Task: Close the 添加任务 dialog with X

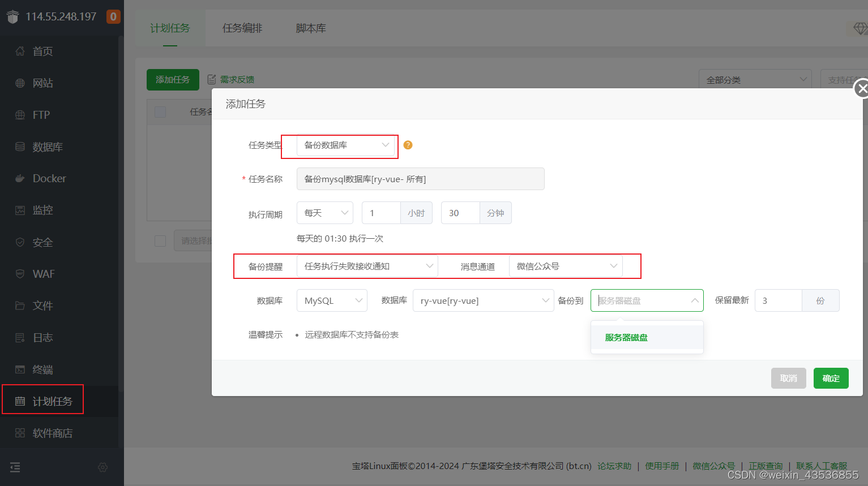Action: click(x=861, y=89)
